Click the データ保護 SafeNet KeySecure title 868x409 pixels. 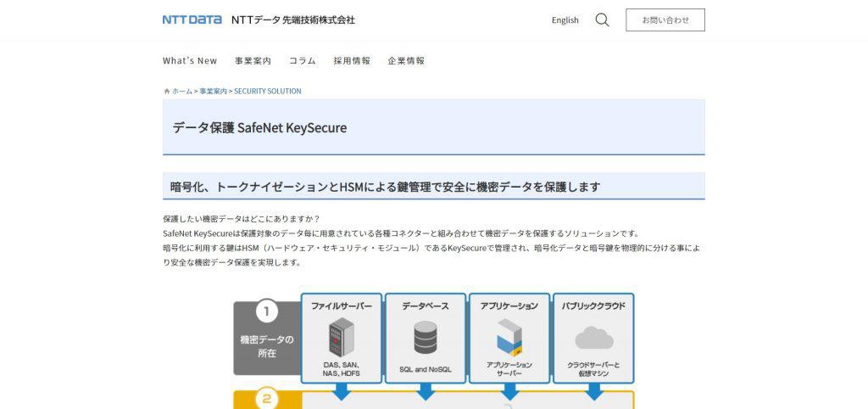[x=259, y=128]
